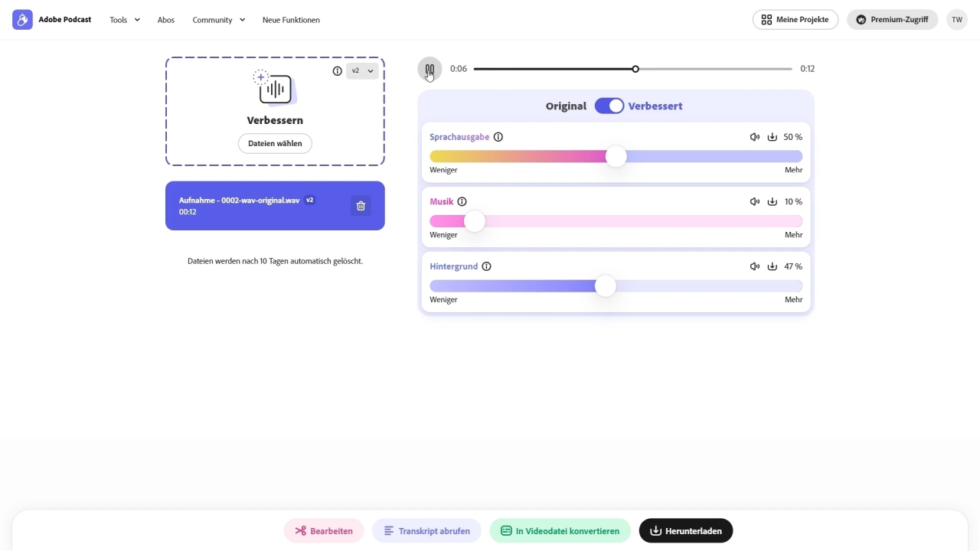The width and height of the screenshot is (980, 551).
Task: Click the 50 % Sprachausgabe value
Action: tap(793, 137)
